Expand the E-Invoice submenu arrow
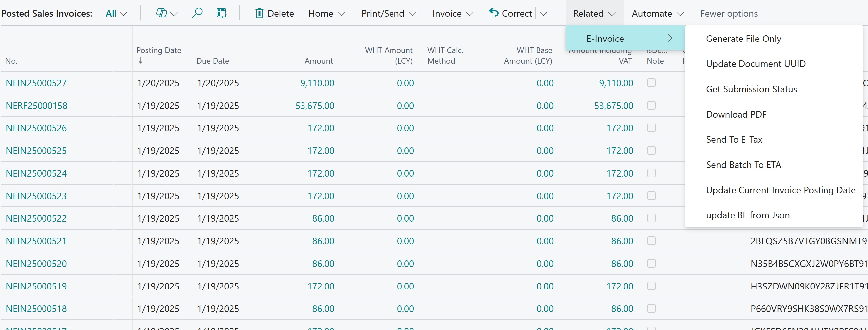This screenshot has height=330, width=868. 670,38
